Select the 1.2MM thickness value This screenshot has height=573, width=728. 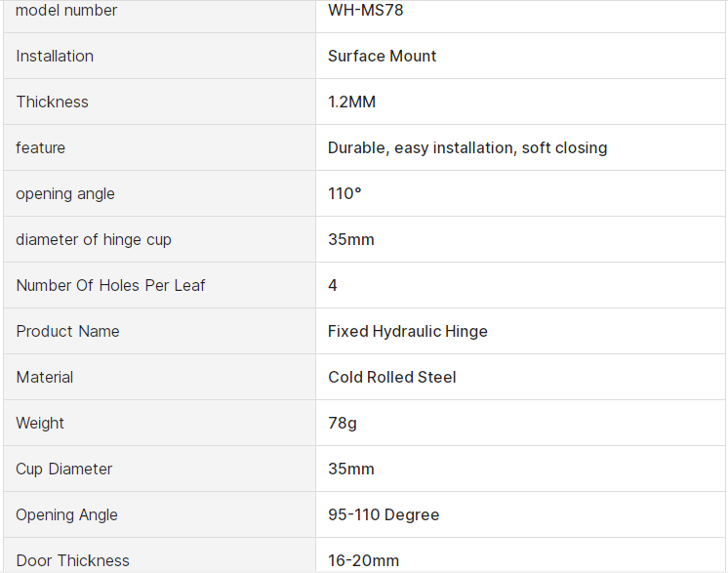coord(351,102)
